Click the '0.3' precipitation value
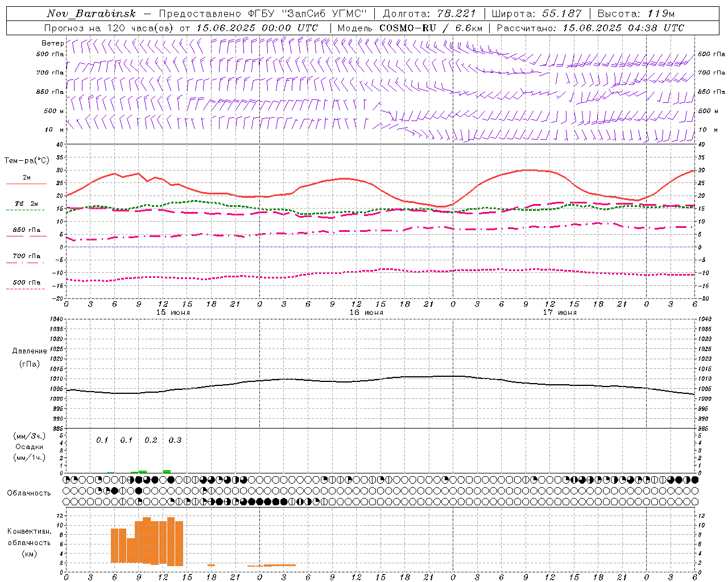Screen dimensions: 728x582 (x=175, y=440)
